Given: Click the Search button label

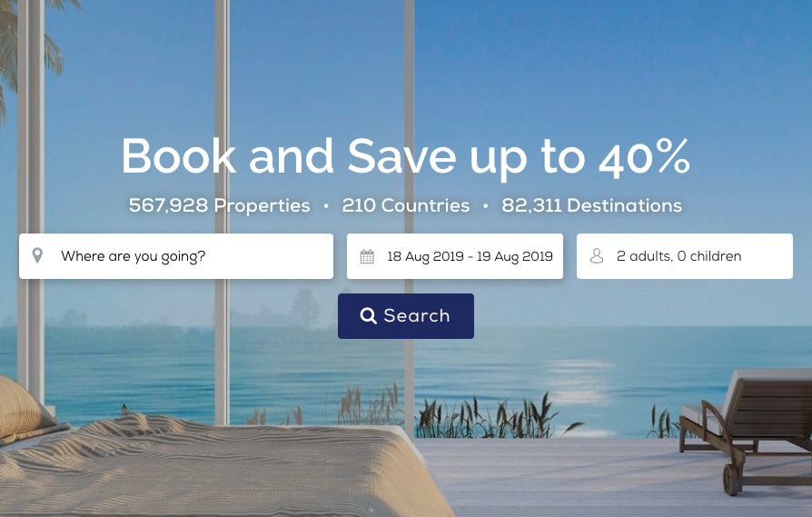Looking at the screenshot, I should 416,316.
